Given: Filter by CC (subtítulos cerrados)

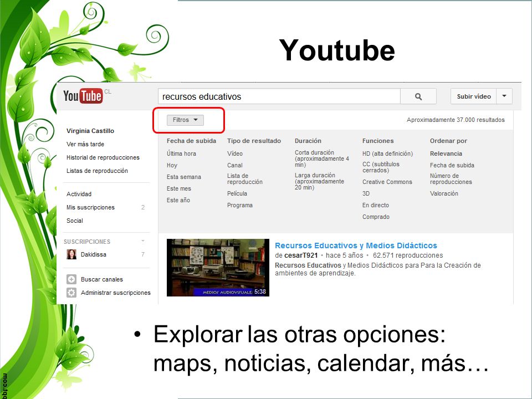Looking at the screenshot, I should click(381, 167).
